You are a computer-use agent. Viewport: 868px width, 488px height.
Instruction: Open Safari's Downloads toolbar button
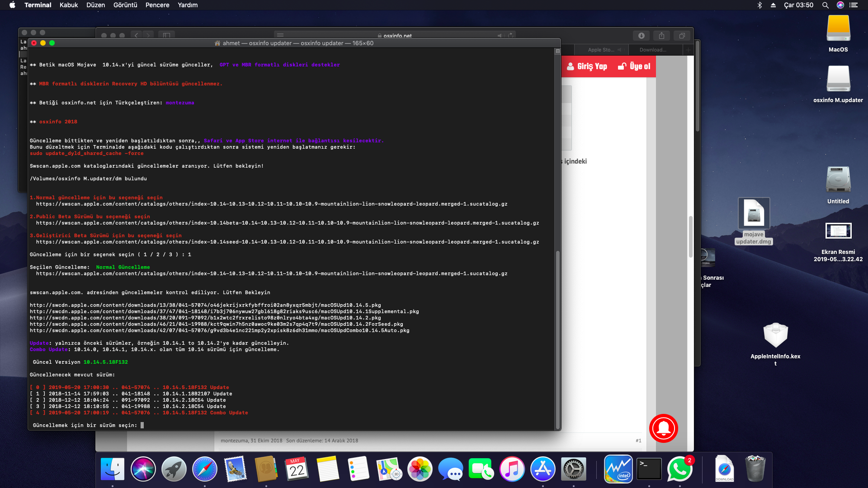click(x=641, y=36)
